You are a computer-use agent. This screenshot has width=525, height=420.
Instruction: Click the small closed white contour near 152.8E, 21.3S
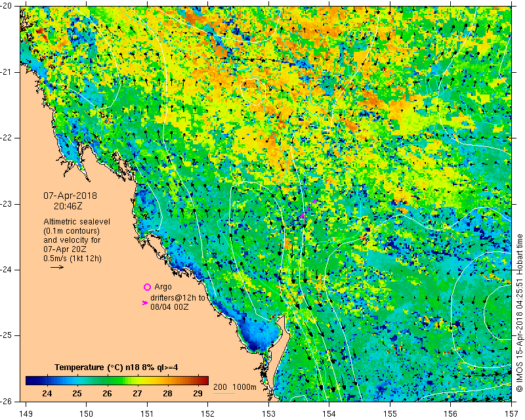point(253,92)
